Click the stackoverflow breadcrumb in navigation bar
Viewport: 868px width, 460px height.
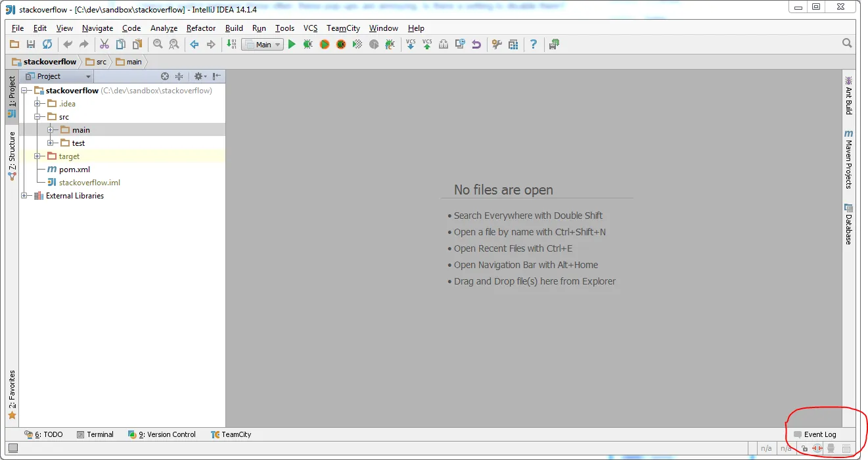click(44, 62)
